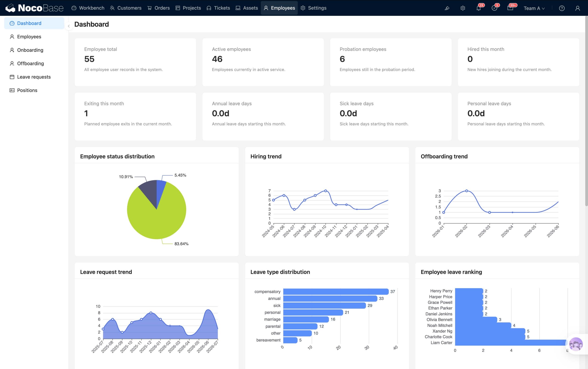Click the Employee leave ranking title

tap(451, 272)
